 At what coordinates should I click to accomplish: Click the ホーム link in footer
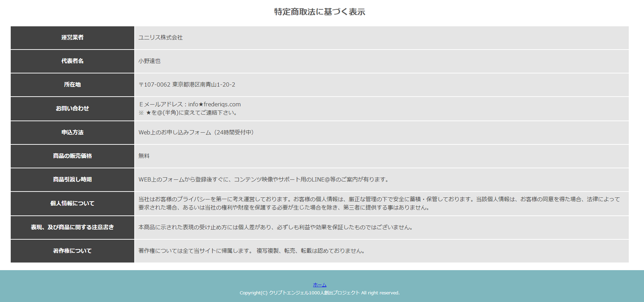coord(319,285)
